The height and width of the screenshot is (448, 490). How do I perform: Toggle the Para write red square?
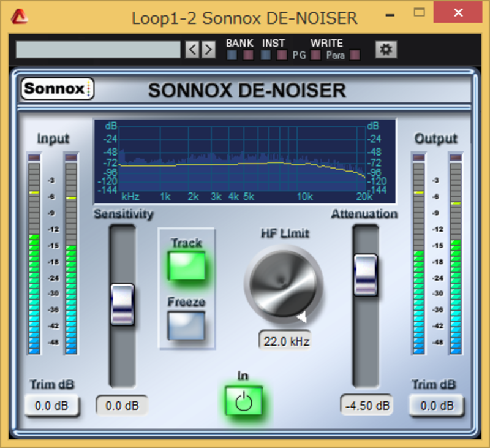tap(354, 56)
